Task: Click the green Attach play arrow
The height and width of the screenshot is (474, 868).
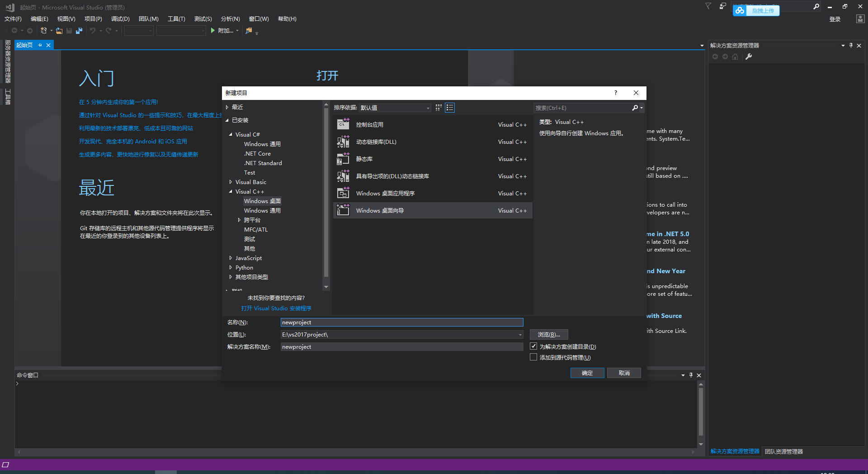Action: 212,31
